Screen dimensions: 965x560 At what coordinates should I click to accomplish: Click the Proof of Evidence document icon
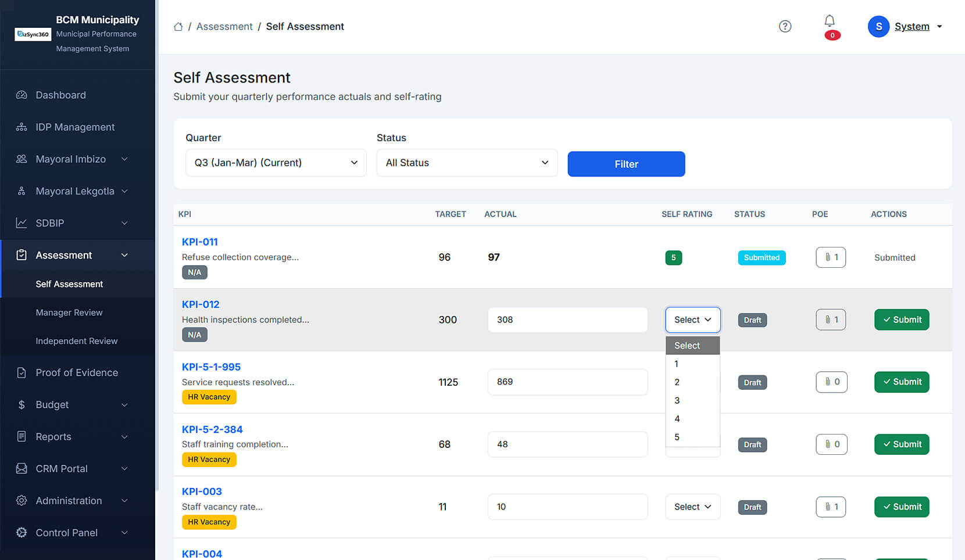click(22, 373)
